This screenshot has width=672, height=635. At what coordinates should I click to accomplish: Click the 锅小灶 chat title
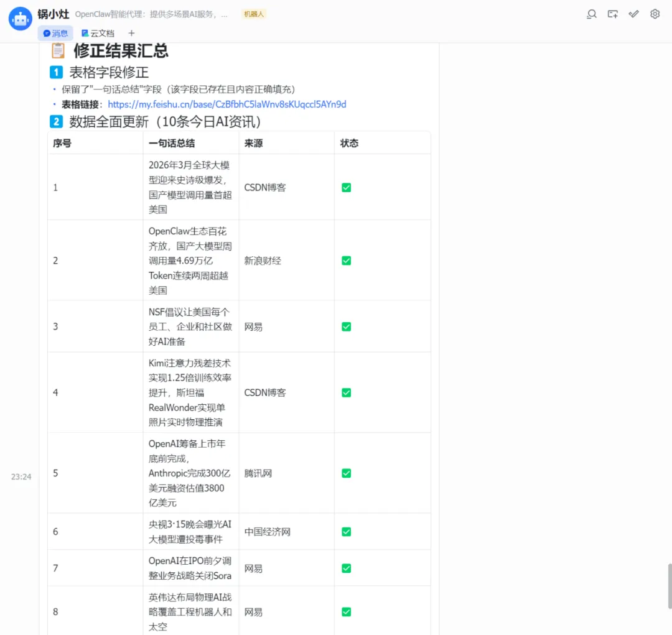[x=53, y=14]
